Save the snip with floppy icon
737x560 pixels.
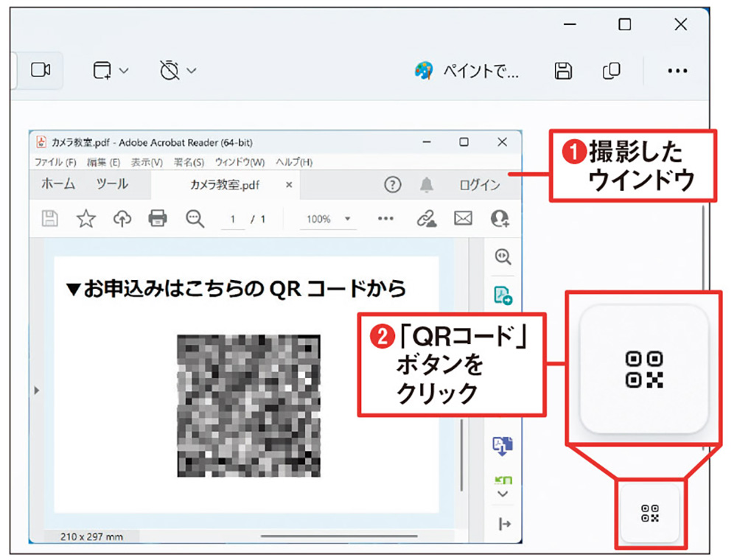coord(562,71)
